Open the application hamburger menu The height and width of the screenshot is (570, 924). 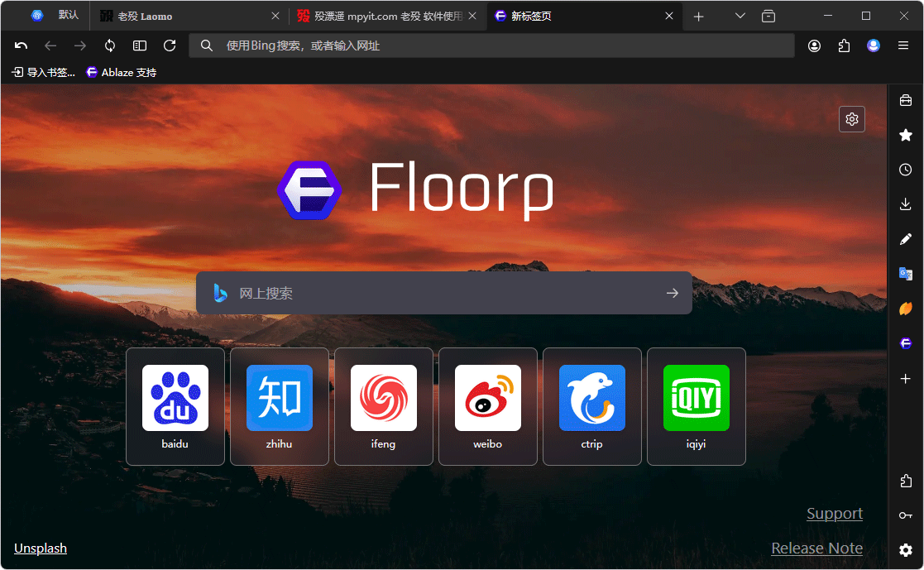pyautogui.click(x=902, y=46)
